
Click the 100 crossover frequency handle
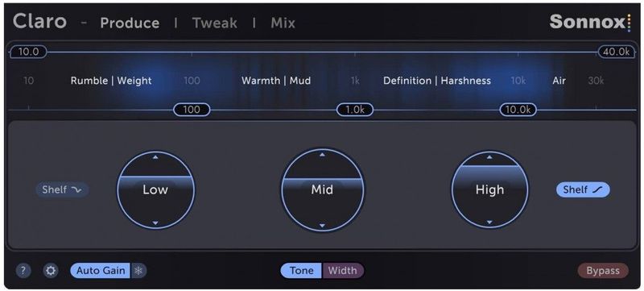click(x=192, y=110)
